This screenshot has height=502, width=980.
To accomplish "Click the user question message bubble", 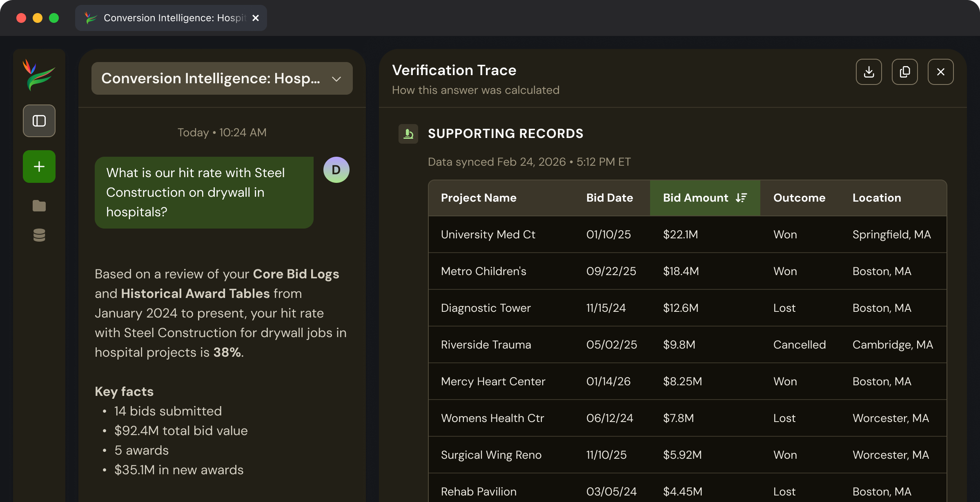I will (x=204, y=193).
